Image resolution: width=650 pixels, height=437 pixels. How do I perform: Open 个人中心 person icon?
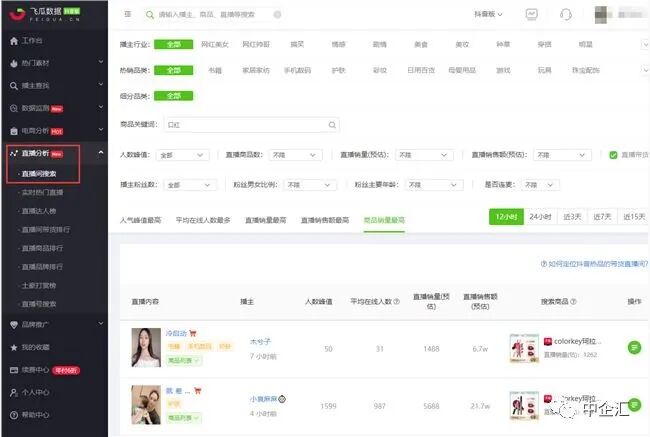coord(14,392)
